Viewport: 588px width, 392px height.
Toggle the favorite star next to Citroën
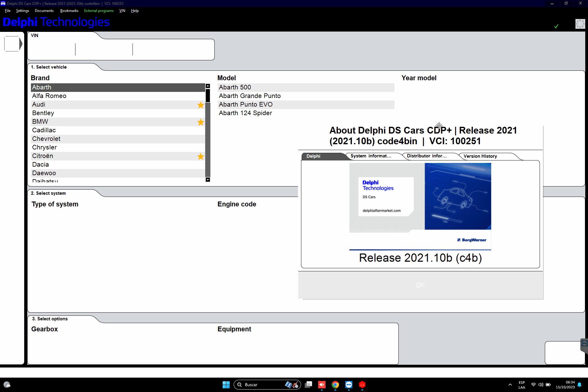point(201,156)
